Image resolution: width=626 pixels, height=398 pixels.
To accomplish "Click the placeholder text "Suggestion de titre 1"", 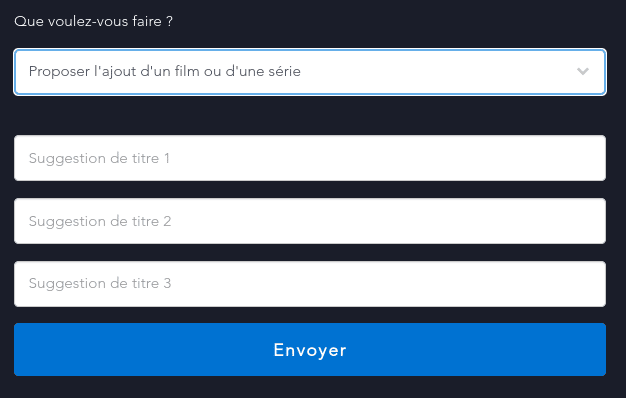I will 99,158.
